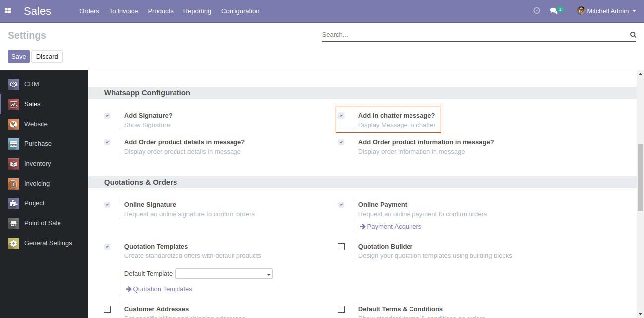Open the apps grid menu icon

pos(8,11)
